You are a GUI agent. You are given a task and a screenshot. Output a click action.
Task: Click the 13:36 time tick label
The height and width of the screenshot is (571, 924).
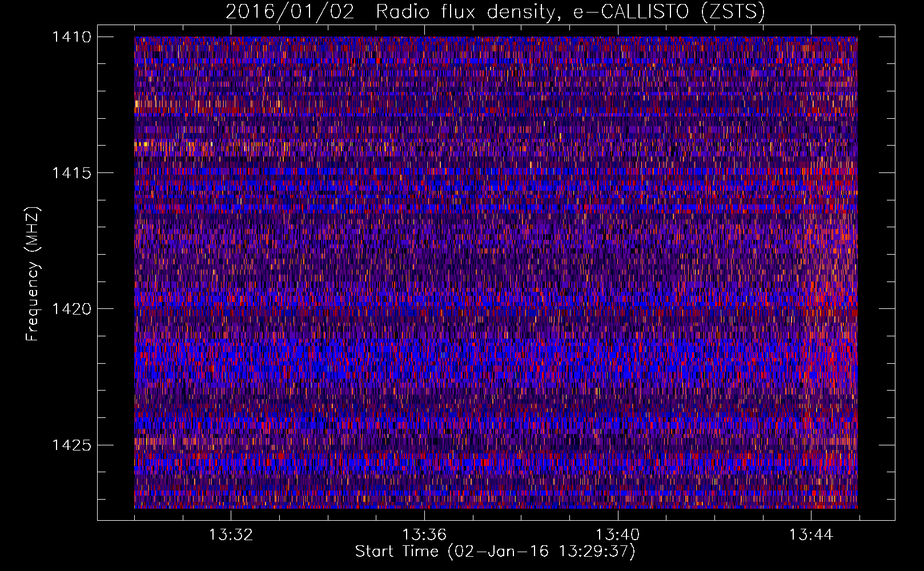point(424,535)
